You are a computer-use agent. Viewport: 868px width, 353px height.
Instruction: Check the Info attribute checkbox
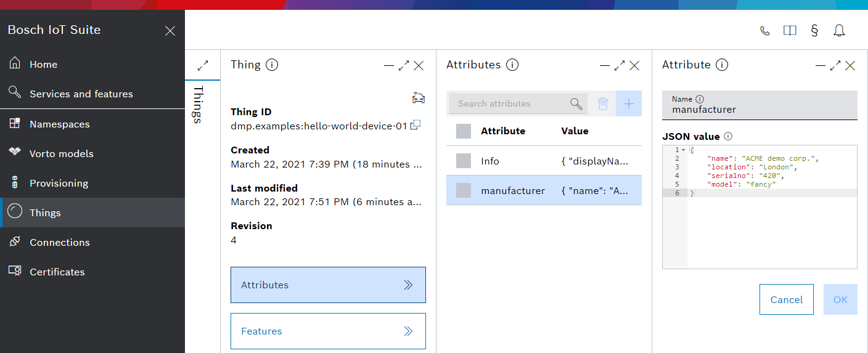click(x=464, y=161)
